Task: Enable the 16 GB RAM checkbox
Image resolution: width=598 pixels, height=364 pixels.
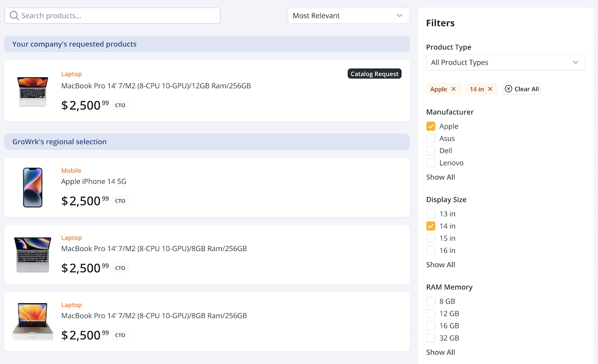Action: tap(431, 326)
